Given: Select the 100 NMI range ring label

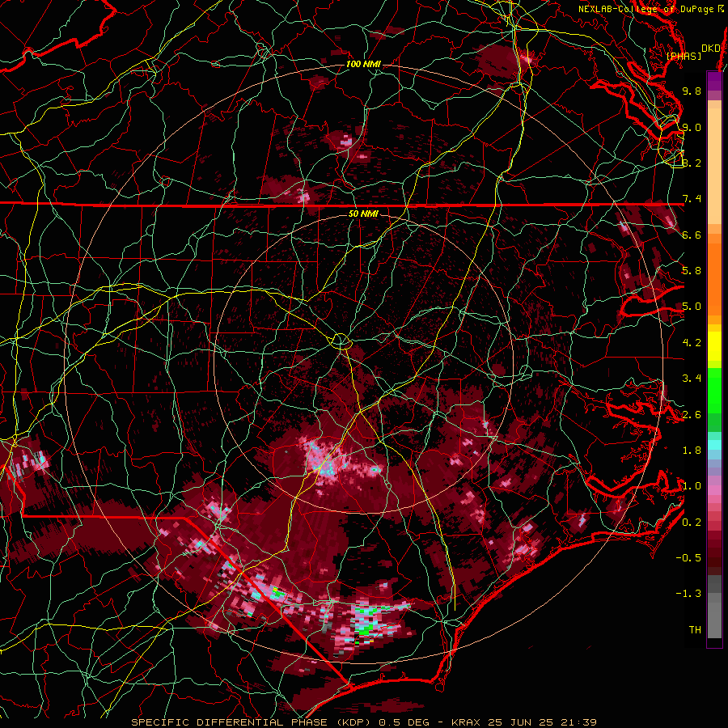Looking at the screenshot, I should [363, 64].
